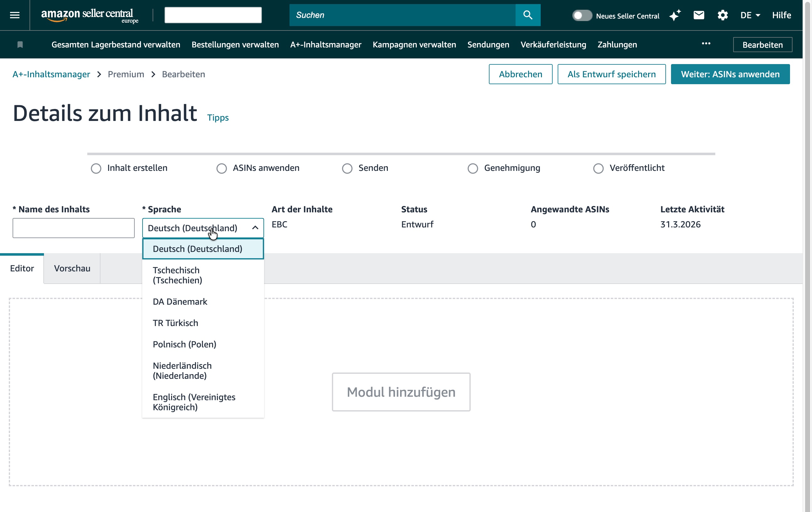Select the Genehmigung step circle
The image size is (812, 512).
coord(473,168)
